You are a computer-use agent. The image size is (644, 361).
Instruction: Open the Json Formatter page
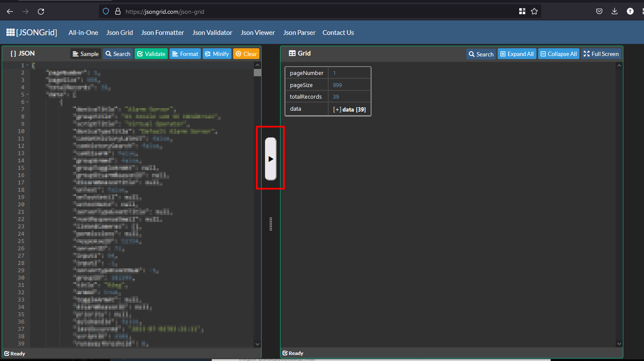(162, 32)
